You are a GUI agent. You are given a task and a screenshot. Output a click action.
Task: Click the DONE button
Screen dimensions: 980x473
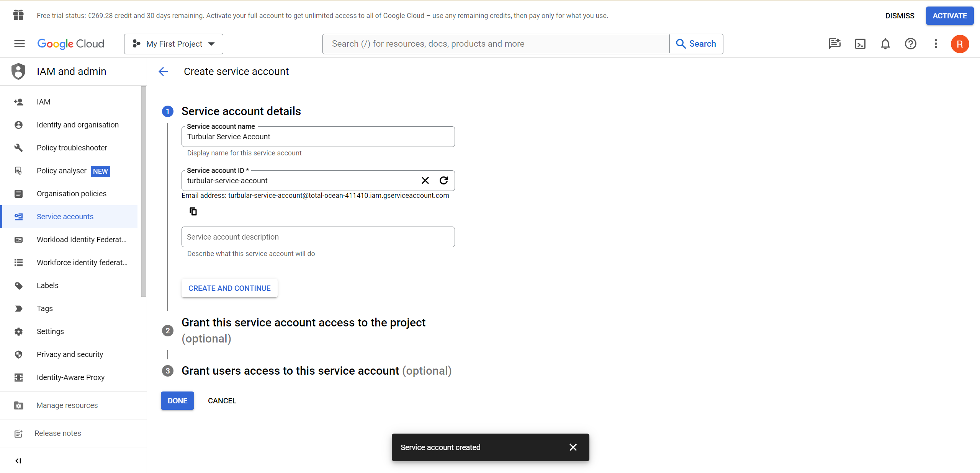point(178,401)
